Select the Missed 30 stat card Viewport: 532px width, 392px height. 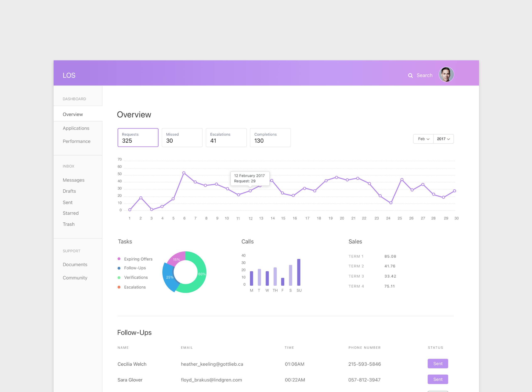click(x=182, y=138)
